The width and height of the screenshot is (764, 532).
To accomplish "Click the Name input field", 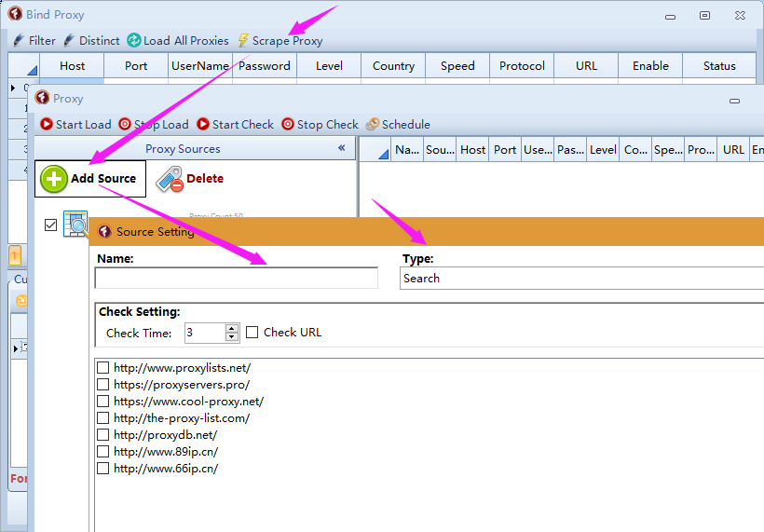I will (237, 279).
